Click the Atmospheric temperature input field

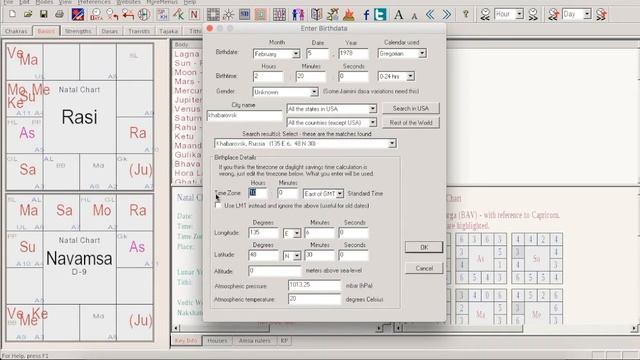pyautogui.click(x=314, y=299)
